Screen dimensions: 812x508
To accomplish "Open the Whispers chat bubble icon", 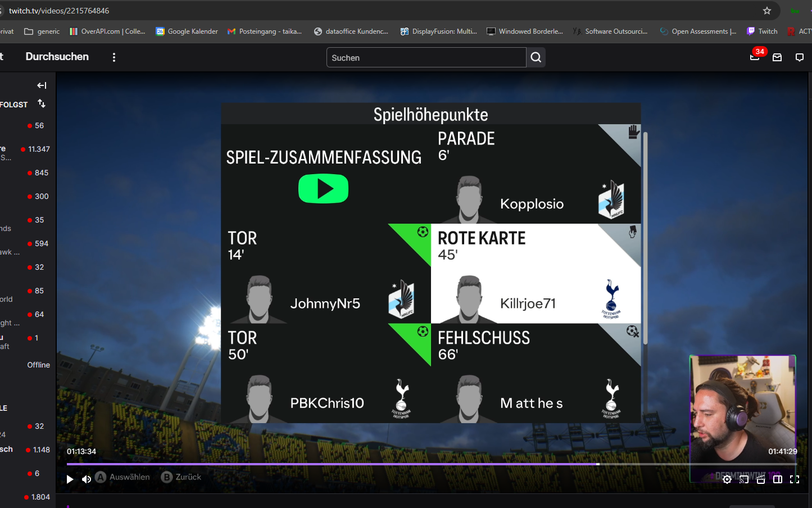I will (800, 57).
